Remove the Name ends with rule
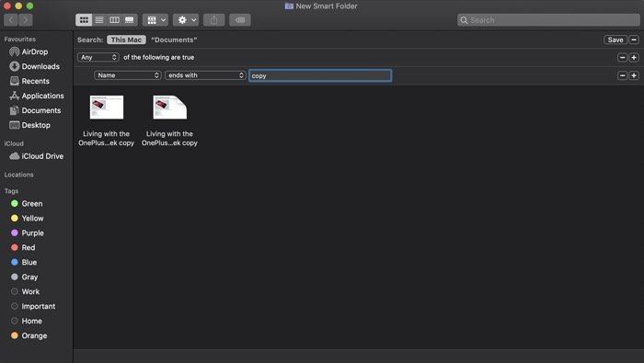Viewport: 644px width, 363px height. point(622,75)
